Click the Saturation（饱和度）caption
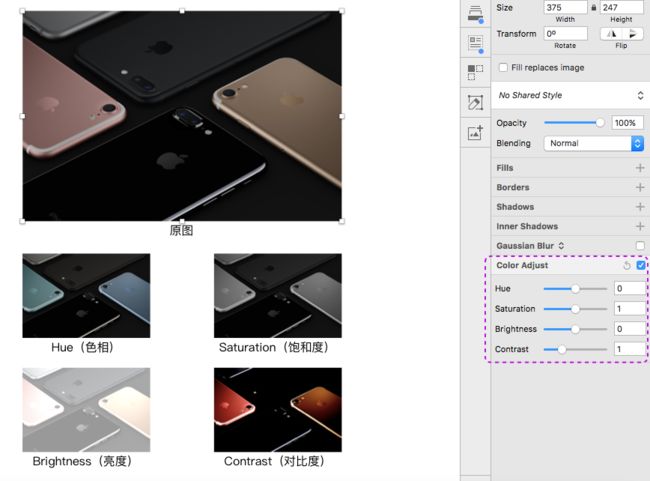650x481 pixels. coord(274,347)
